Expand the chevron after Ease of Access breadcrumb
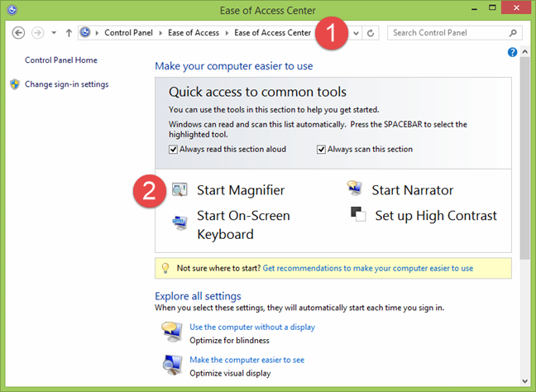 coord(227,33)
